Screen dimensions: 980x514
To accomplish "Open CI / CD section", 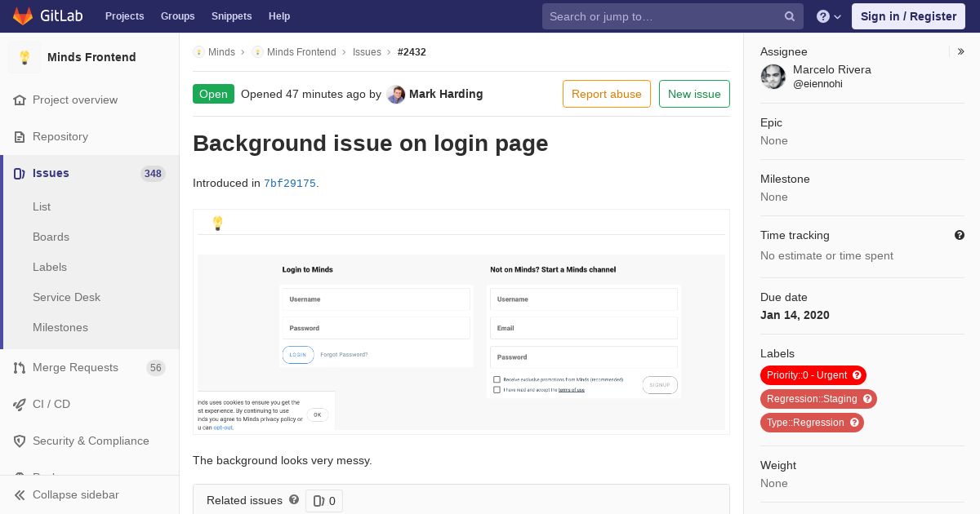I will 51,404.
